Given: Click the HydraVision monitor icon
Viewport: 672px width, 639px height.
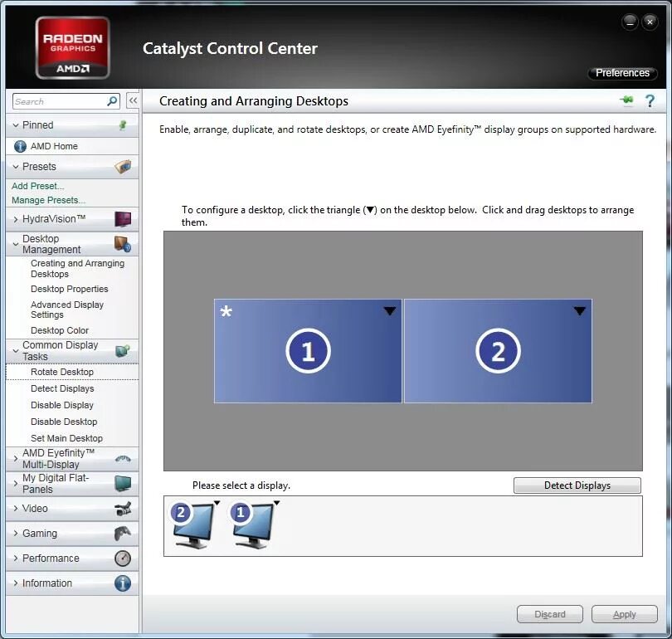Looking at the screenshot, I should (x=123, y=219).
